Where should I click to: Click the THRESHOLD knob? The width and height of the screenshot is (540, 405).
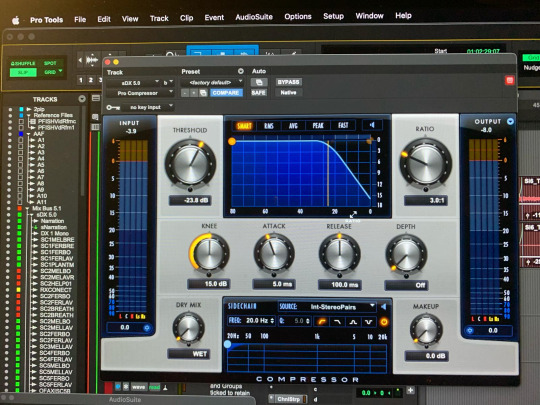pos(190,165)
